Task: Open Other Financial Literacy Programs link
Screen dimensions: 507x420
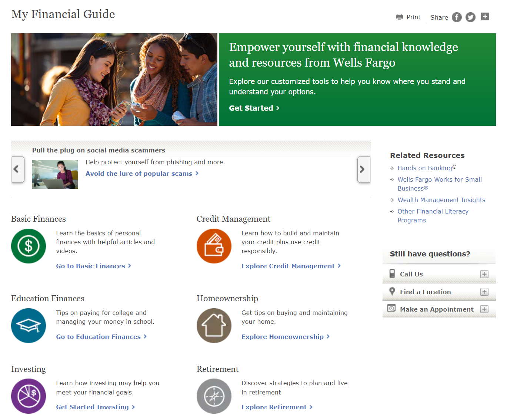Action: click(433, 216)
